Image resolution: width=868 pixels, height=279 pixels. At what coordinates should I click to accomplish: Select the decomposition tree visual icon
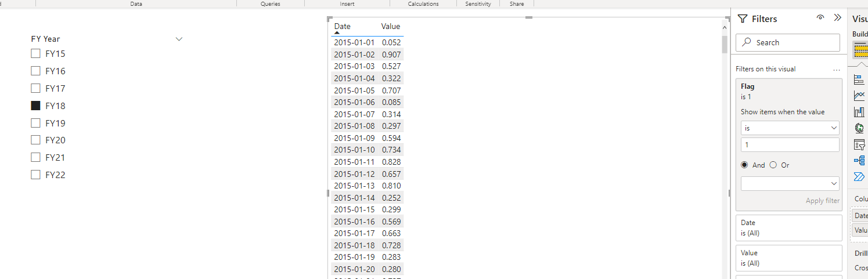click(859, 161)
